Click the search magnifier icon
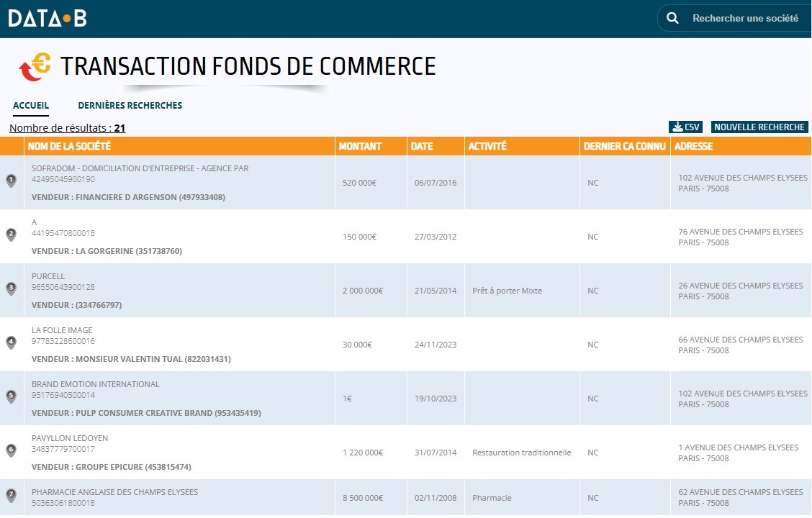This screenshot has width=812, height=518. click(672, 18)
